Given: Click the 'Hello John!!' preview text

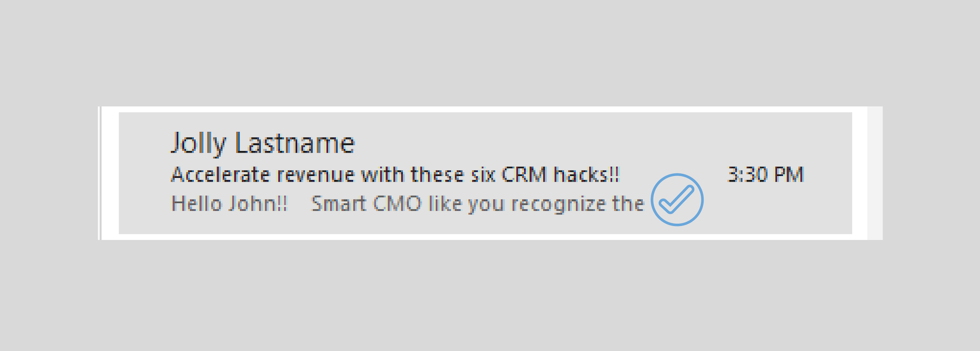Looking at the screenshot, I should point(229,204).
